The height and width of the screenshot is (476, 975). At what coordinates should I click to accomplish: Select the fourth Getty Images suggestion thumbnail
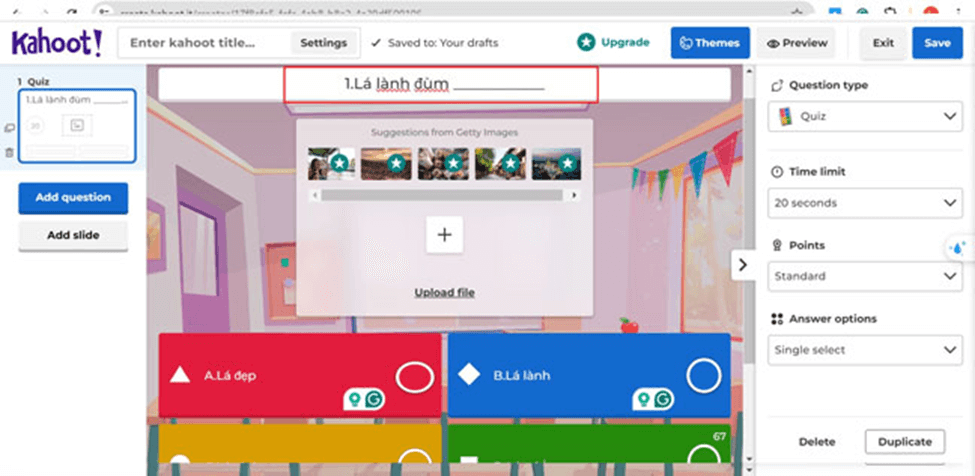pos(500,163)
